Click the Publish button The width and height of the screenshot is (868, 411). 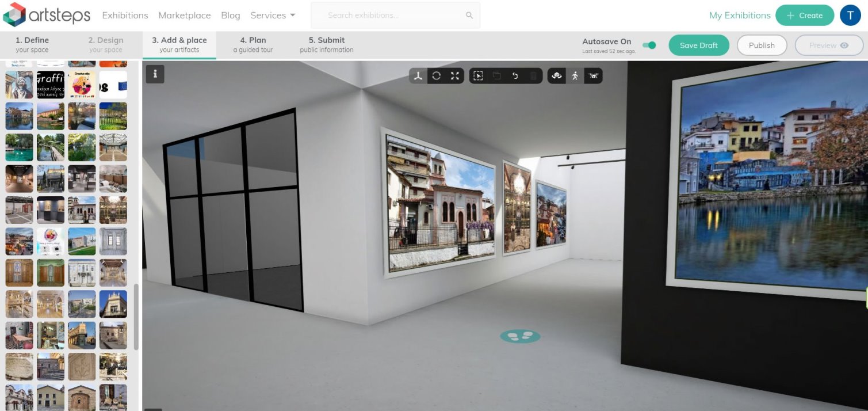click(x=762, y=45)
